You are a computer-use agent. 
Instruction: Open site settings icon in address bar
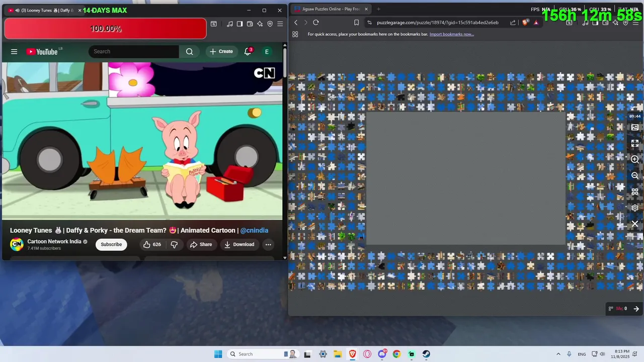tap(370, 22)
